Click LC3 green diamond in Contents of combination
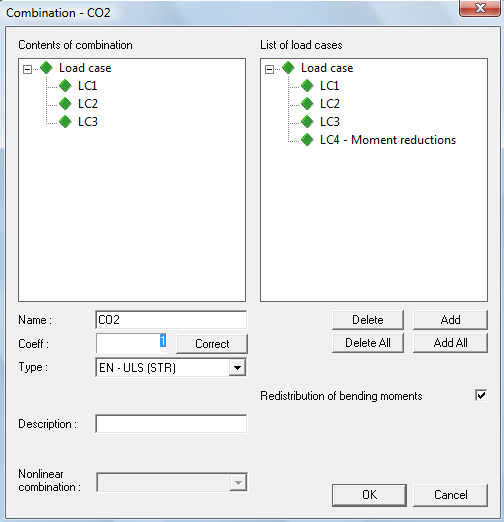The image size is (504, 522). point(65,122)
